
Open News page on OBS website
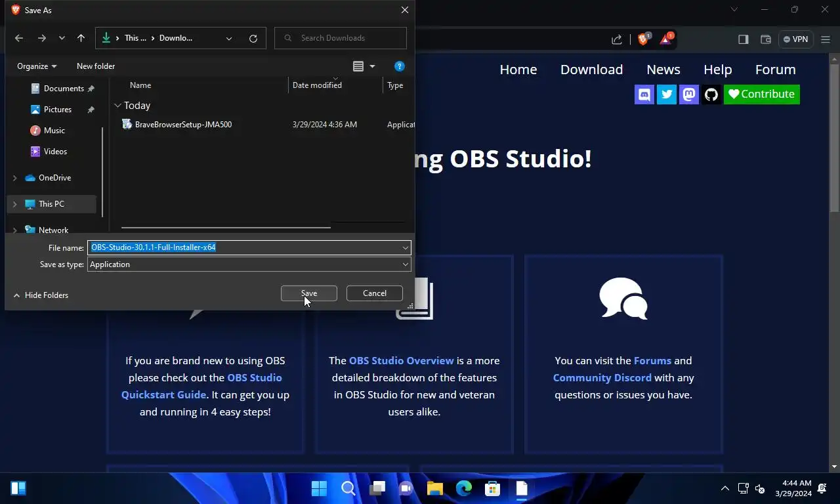[663, 70]
